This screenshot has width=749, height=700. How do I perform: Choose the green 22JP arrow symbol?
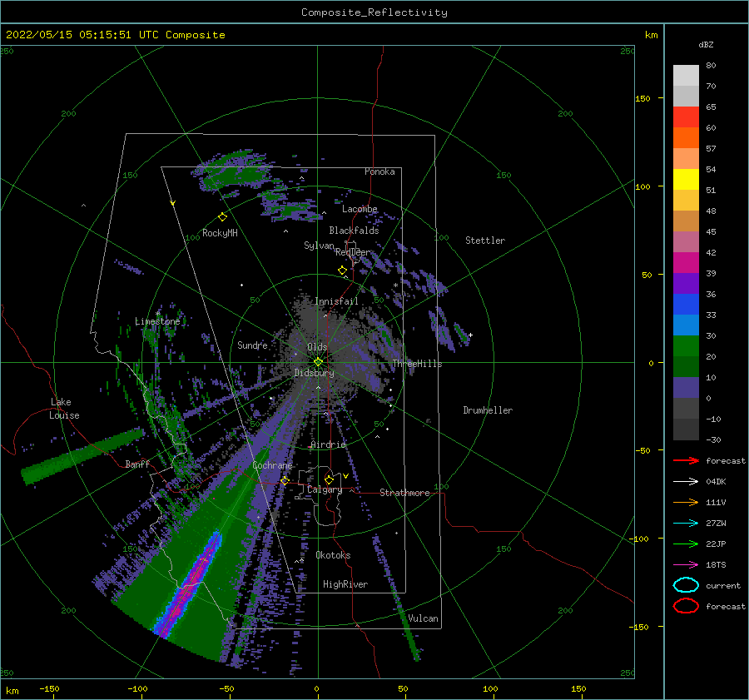coord(686,544)
